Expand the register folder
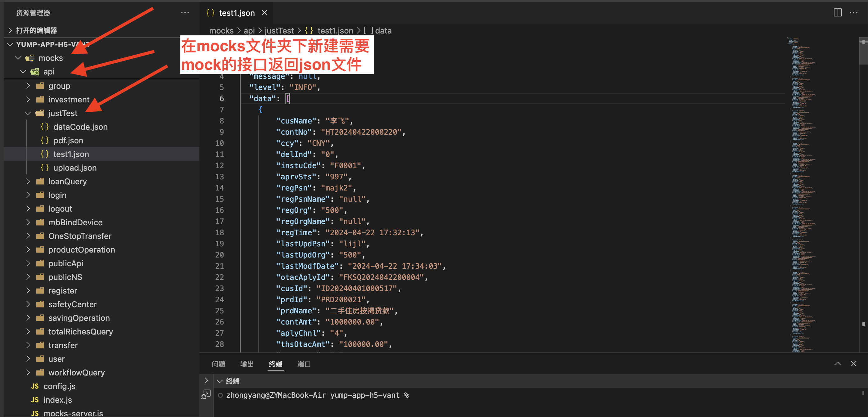 point(28,290)
